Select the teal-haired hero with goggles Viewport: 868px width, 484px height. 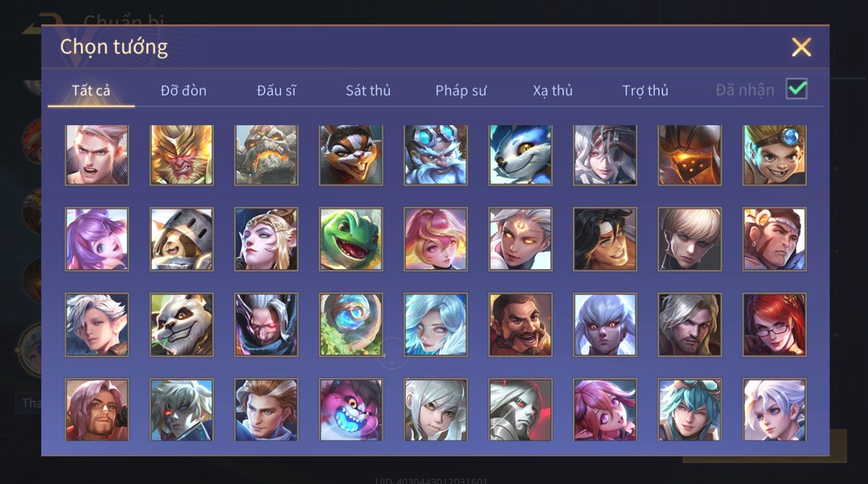(690, 410)
